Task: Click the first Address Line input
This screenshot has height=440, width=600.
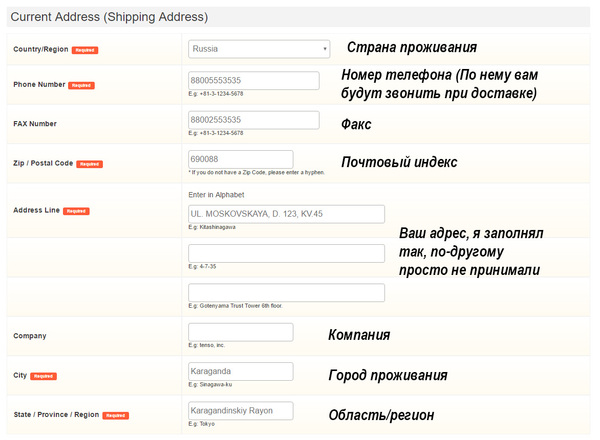Action: click(286, 214)
